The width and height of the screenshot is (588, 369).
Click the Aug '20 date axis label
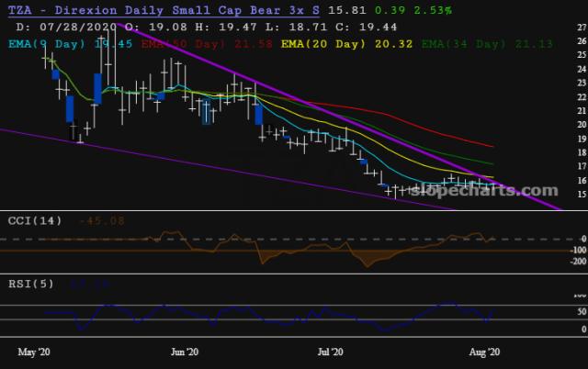pos(484,352)
